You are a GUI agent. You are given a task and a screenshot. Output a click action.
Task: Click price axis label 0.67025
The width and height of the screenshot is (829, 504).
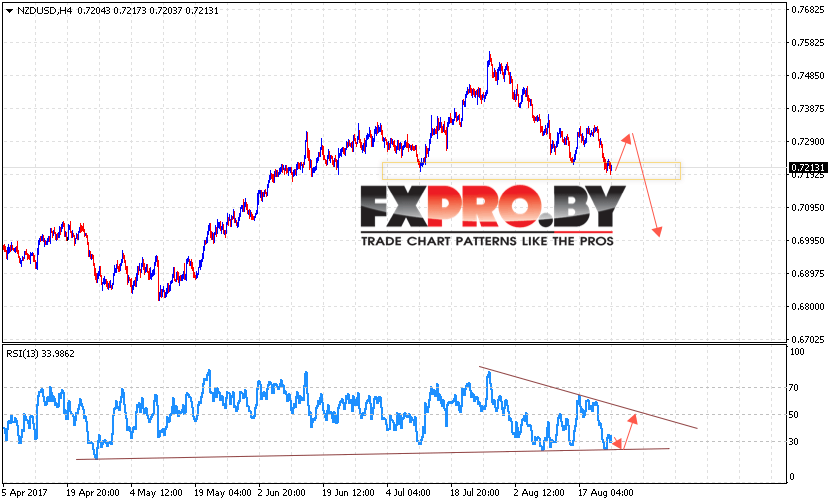[x=808, y=340]
